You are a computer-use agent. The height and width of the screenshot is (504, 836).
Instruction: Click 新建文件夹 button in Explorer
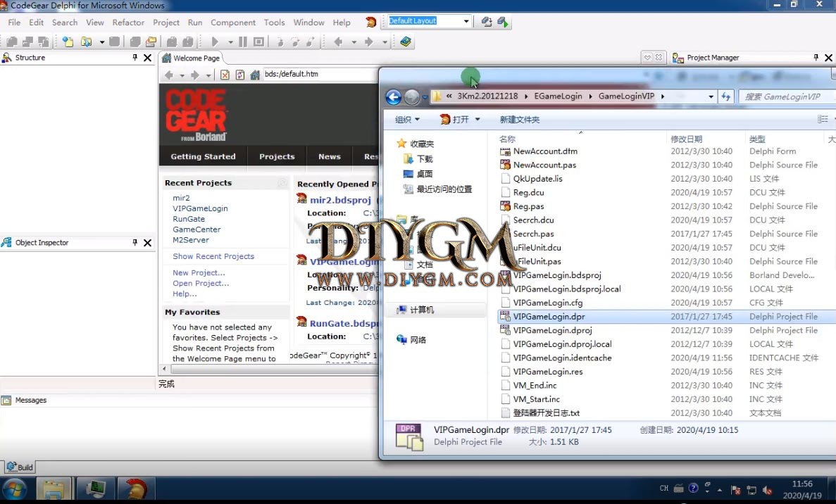(x=519, y=120)
